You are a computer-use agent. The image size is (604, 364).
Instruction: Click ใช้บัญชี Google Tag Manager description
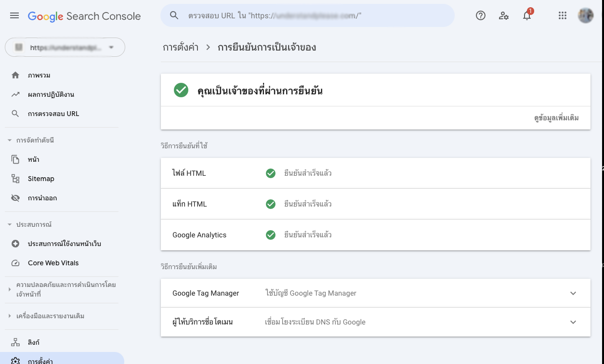coord(311,293)
